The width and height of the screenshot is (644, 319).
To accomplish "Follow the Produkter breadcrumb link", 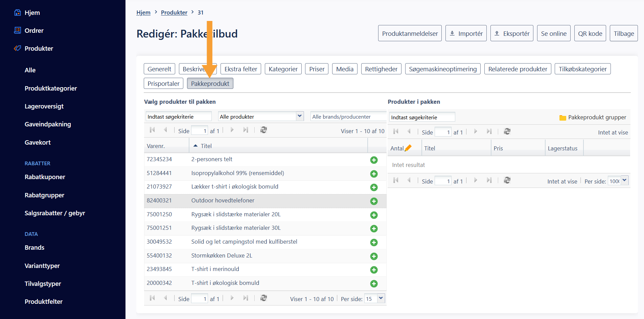I will click(x=174, y=13).
